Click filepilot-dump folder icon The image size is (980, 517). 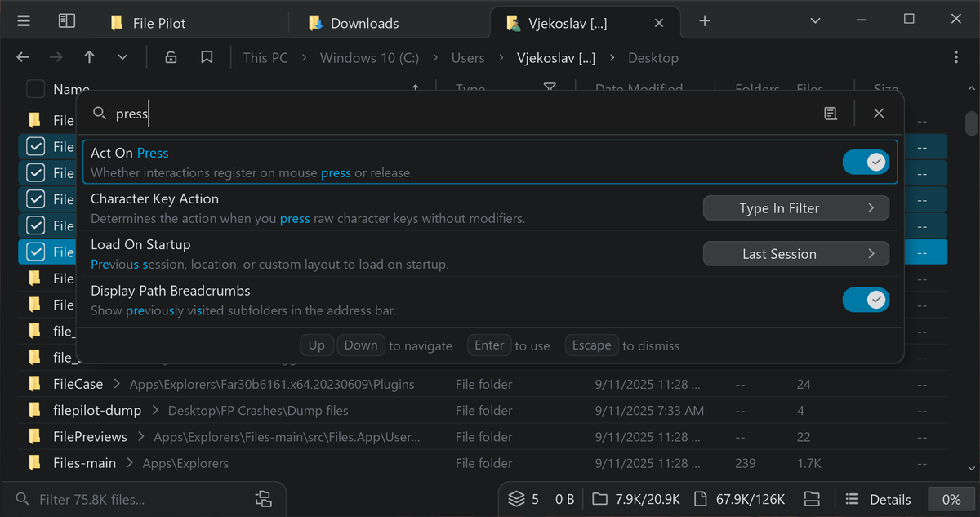[x=34, y=410]
